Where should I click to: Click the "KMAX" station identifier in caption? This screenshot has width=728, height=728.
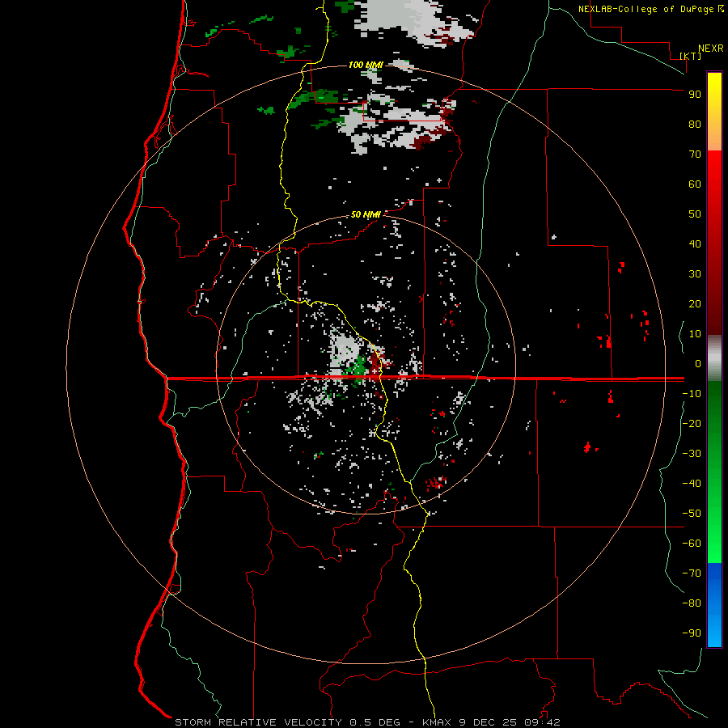[437, 722]
